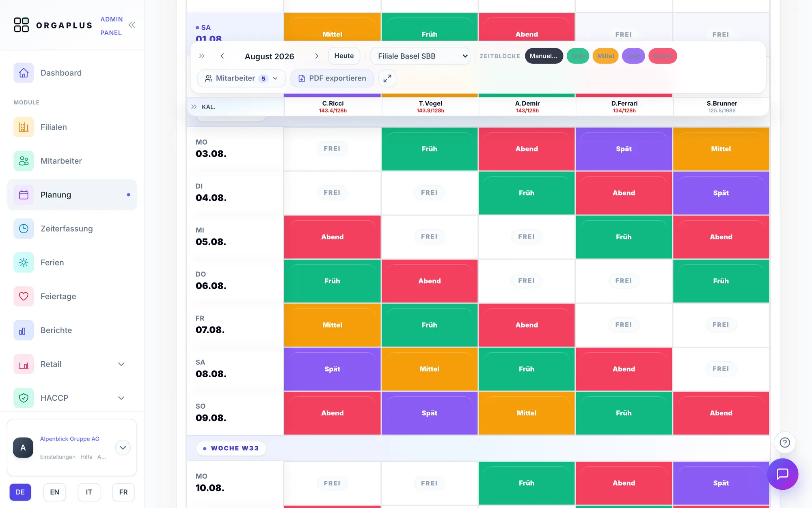Open the help question mark button
812x508 pixels.
tap(785, 443)
